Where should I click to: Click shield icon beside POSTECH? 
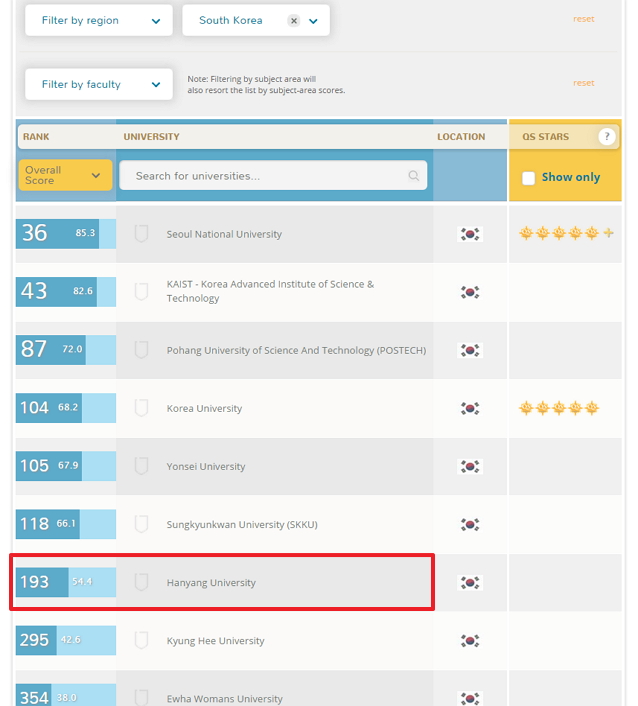141,350
